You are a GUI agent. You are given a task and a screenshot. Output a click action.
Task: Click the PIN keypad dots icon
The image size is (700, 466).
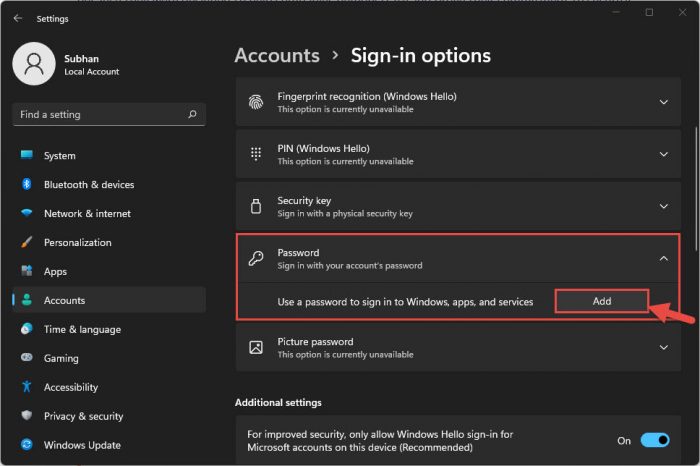coord(256,154)
